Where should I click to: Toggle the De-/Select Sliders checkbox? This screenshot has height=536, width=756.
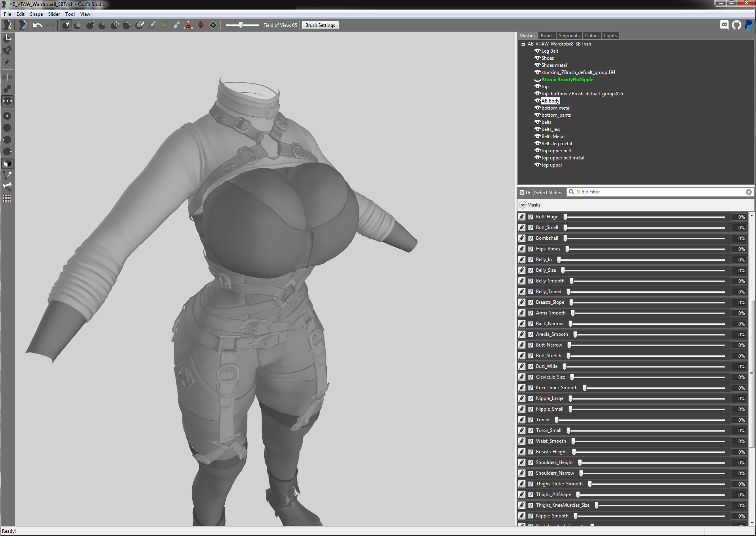pos(522,193)
